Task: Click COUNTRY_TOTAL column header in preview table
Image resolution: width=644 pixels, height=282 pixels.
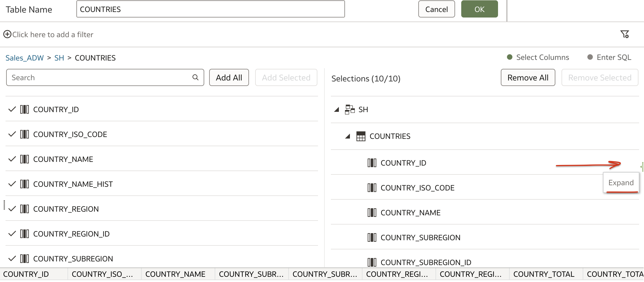Action: (x=546, y=274)
